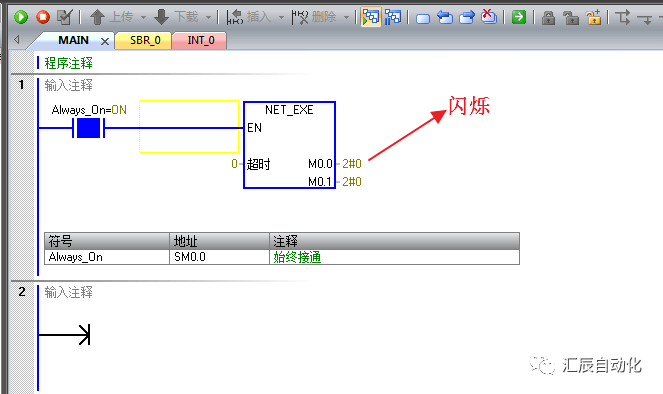This screenshot has height=394, width=663.
Task: Toggle the highlighted program status monitoring icon
Action: point(371,17)
